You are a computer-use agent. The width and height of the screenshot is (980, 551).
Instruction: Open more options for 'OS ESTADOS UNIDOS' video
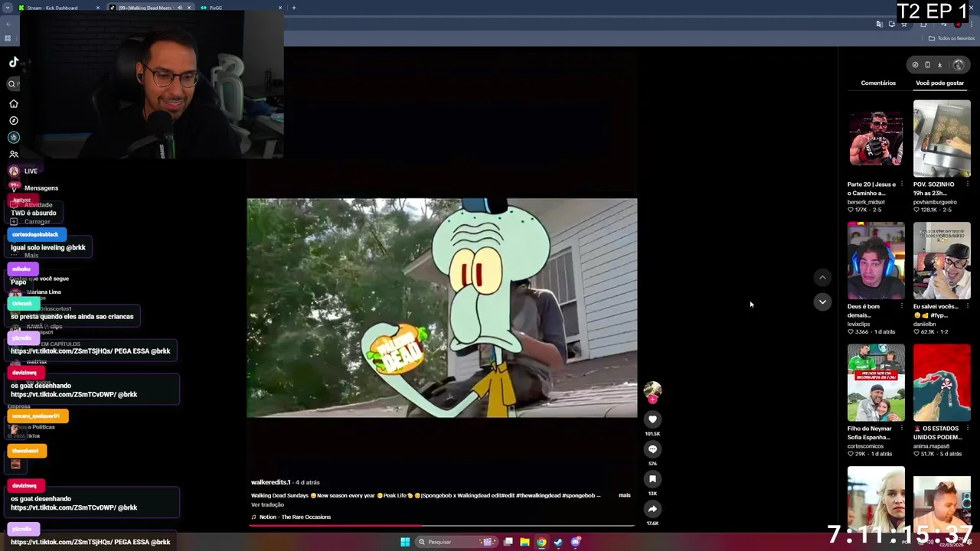pos(968,429)
